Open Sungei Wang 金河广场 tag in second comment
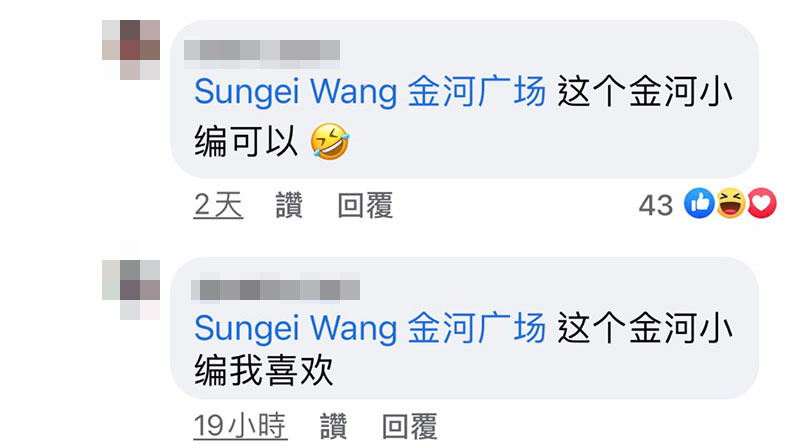This screenshot has height=448, width=800. (370, 328)
